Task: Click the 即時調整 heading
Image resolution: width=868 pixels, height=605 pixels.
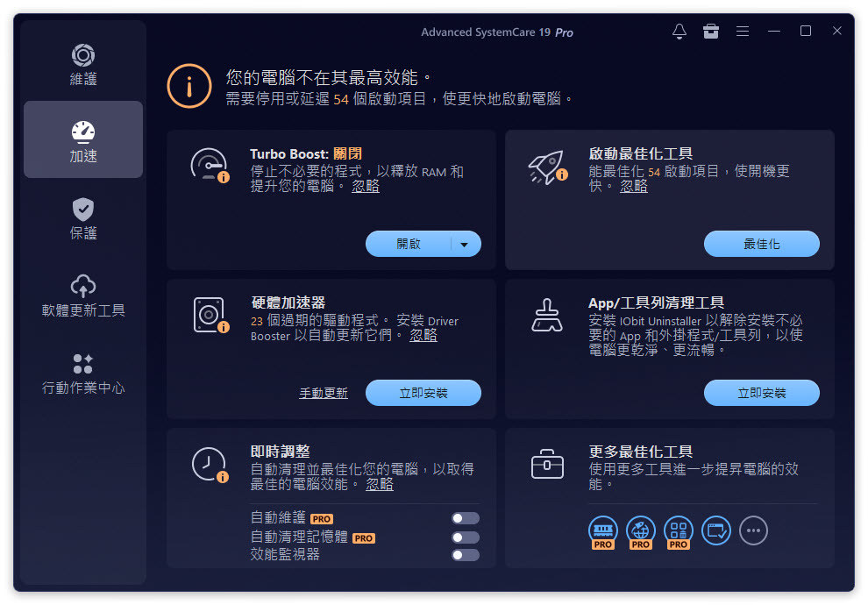Action: pyautogui.click(x=280, y=452)
